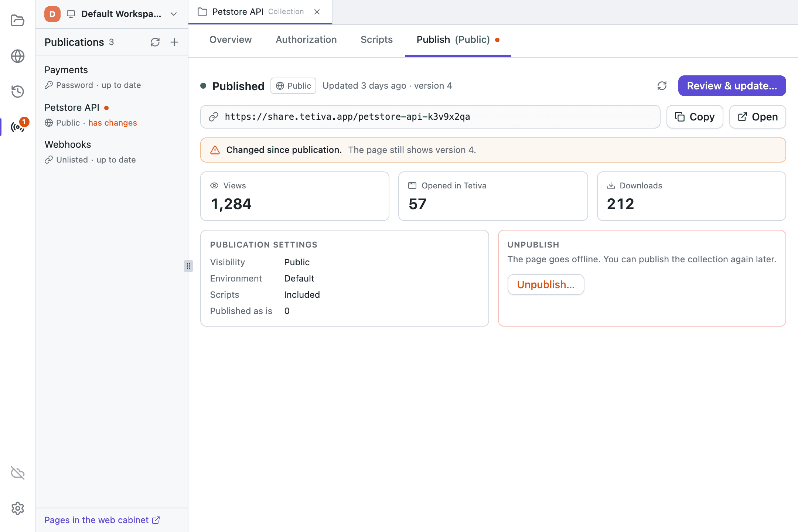Click the Downloads count 212
The height and width of the screenshot is (532, 798).
(621, 204)
